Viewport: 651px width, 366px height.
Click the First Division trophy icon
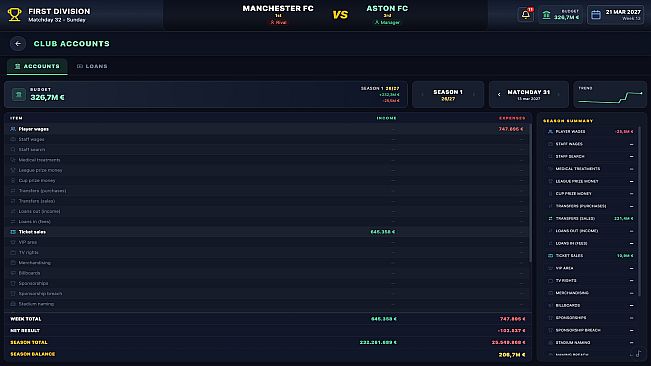(x=15, y=15)
